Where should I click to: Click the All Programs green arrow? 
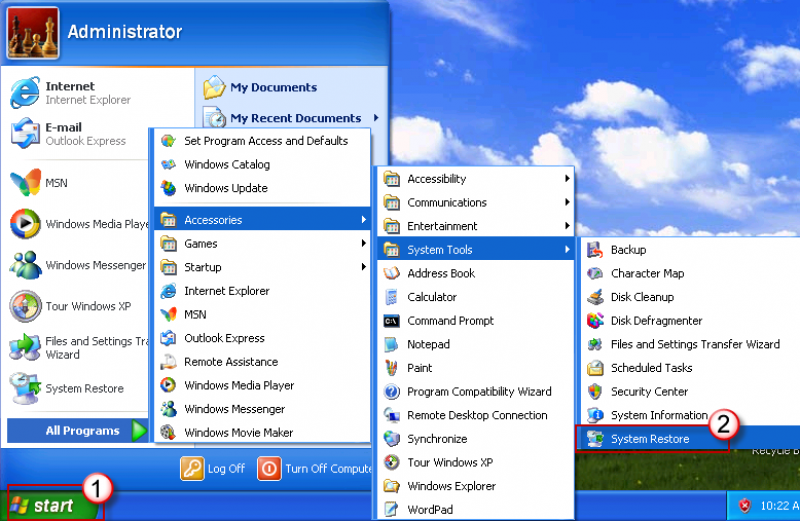[139, 431]
